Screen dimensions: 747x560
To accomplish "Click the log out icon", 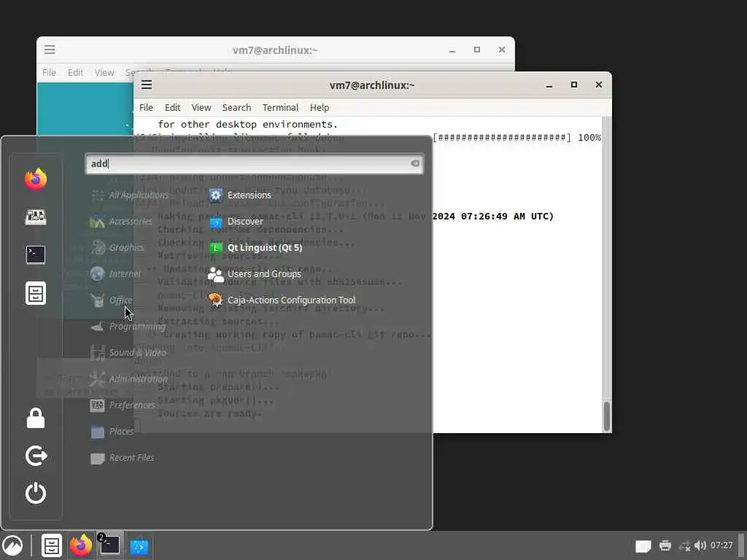I will click(36, 456).
